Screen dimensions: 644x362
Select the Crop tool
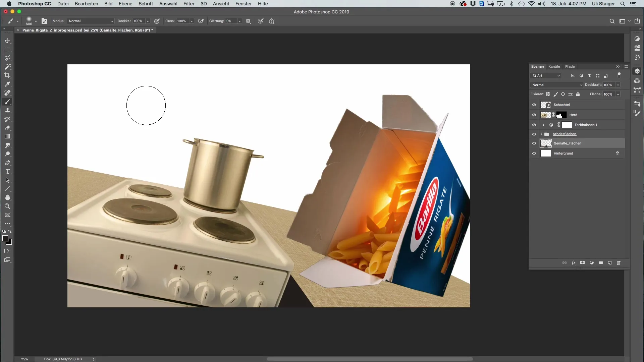click(x=7, y=75)
